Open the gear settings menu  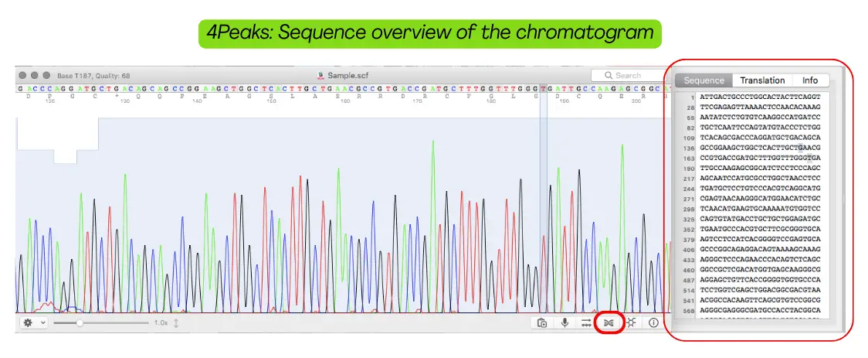coord(34,322)
